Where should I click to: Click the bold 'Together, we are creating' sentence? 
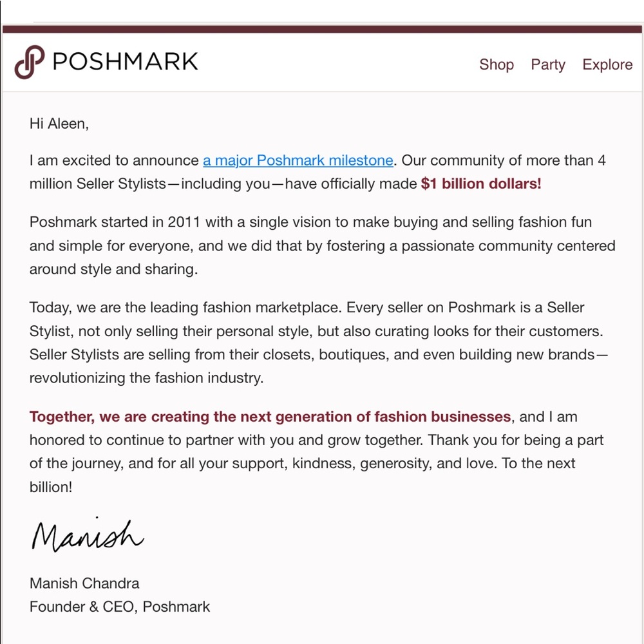(270, 417)
